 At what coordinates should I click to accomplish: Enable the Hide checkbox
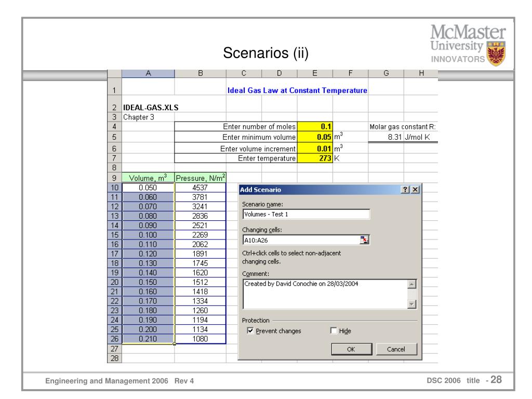pos(334,331)
